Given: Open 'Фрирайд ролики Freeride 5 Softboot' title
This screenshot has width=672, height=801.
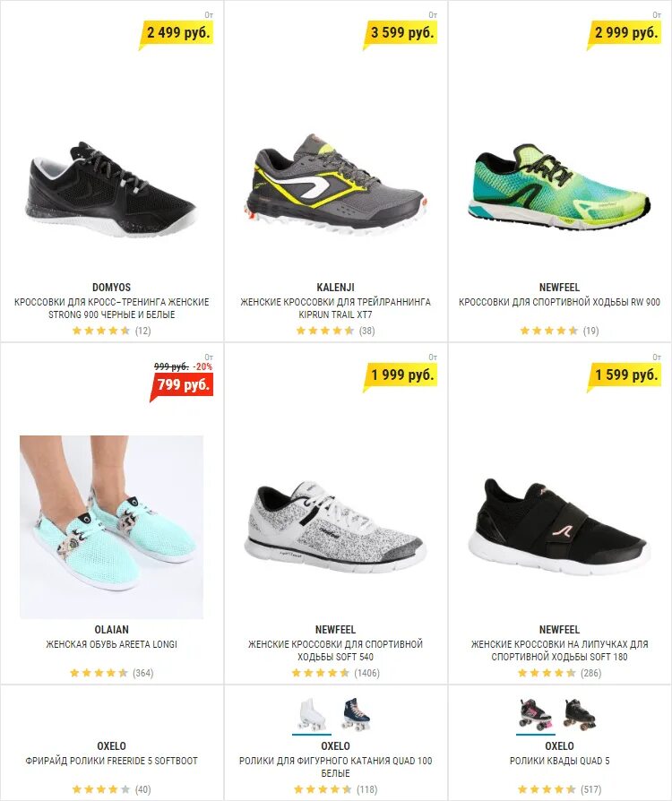Looking at the screenshot, I should tap(111, 761).
